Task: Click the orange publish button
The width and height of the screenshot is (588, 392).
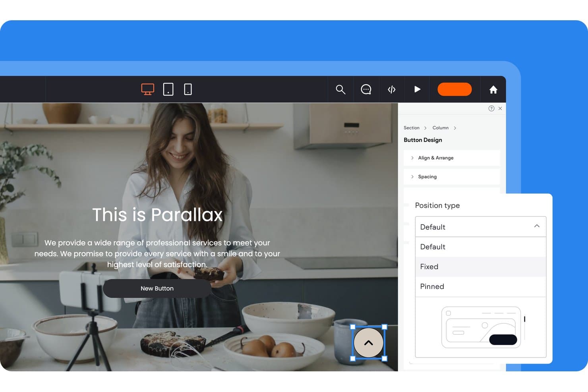Action: tap(455, 89)
